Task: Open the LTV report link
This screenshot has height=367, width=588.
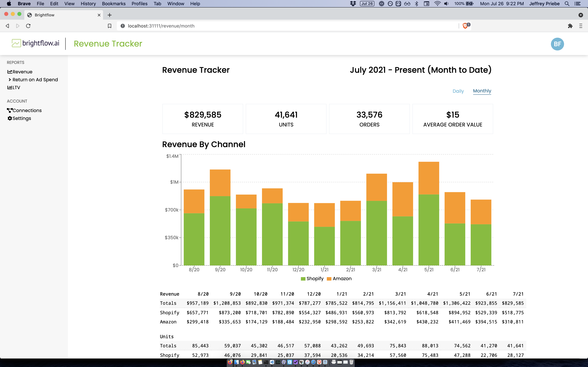Action: [x=16, y=88]
